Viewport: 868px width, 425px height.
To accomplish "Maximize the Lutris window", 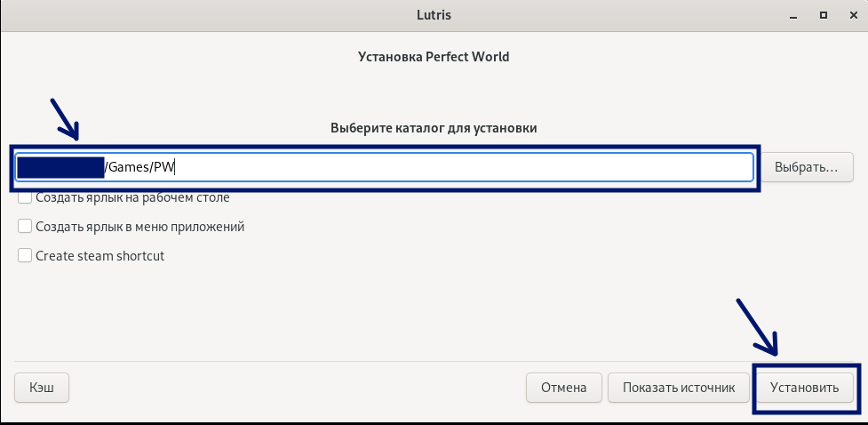I will pos(824,15).
